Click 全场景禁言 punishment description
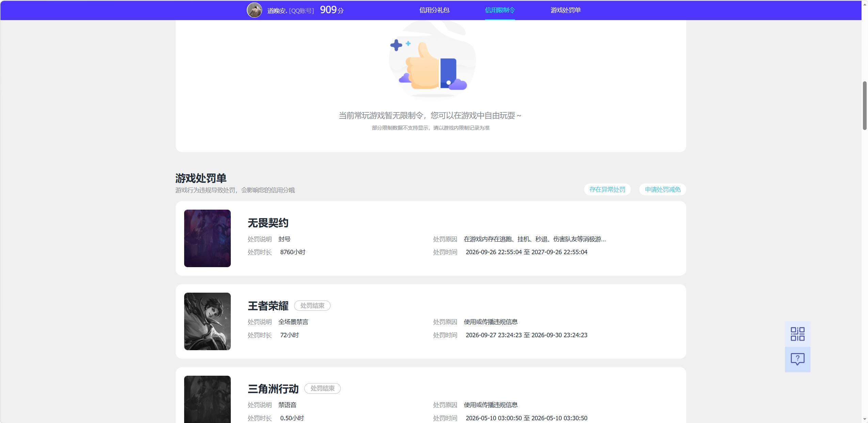Viewport: 868px width, 423px height. 293,322
